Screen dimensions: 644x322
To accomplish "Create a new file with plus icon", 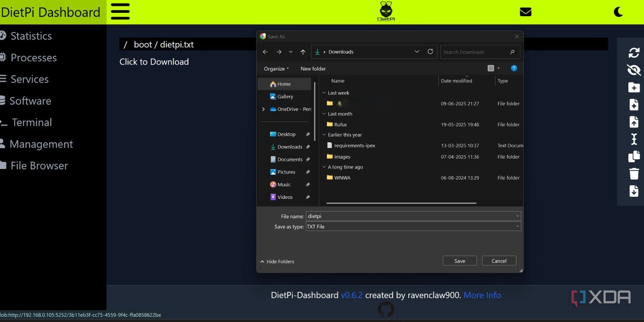I will click(x=634, y=105).
